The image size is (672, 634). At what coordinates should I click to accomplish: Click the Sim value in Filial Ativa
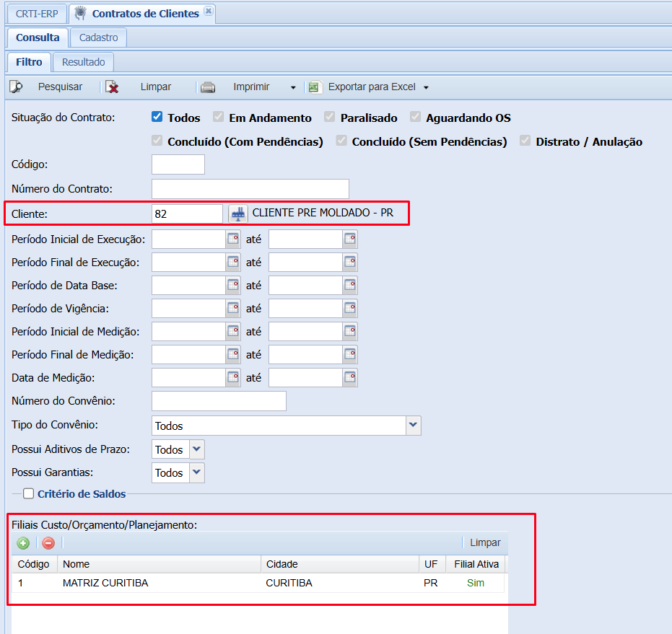(476, 583)
